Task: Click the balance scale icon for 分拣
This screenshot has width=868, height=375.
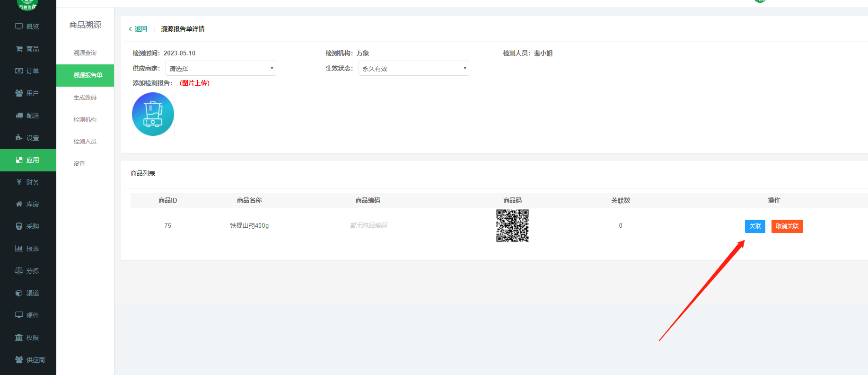Action: coord(19,271)
